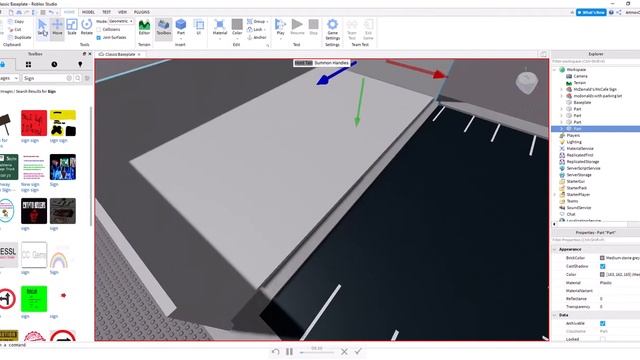The height and width of the screenshot is (360, 640).
Task: Cut the selected object
Action: point(15,29)
